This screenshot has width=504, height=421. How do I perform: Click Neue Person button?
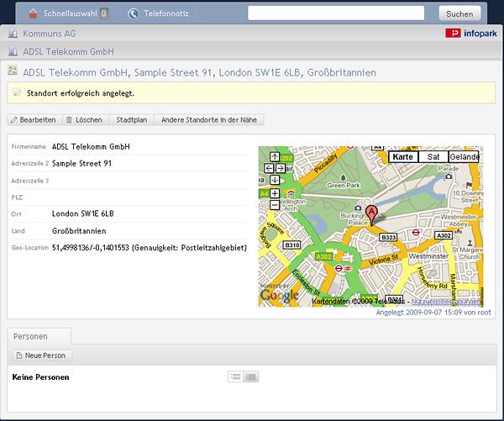click(42, 355)
